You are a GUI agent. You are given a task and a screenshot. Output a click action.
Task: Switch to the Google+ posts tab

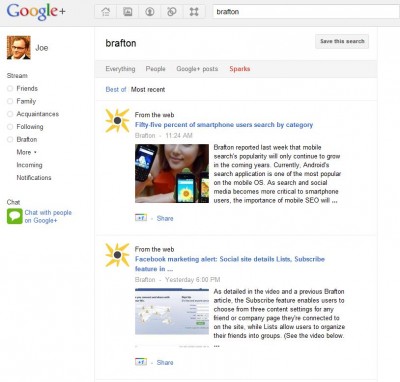click(x=197, y=69)
